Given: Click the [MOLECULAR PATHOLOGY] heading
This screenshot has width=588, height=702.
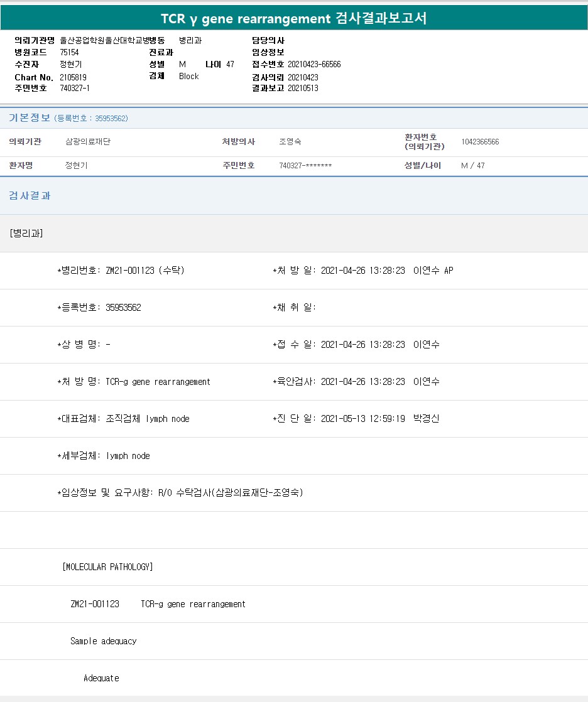Looking at the screenshot, I should click(x=107, y=567).
